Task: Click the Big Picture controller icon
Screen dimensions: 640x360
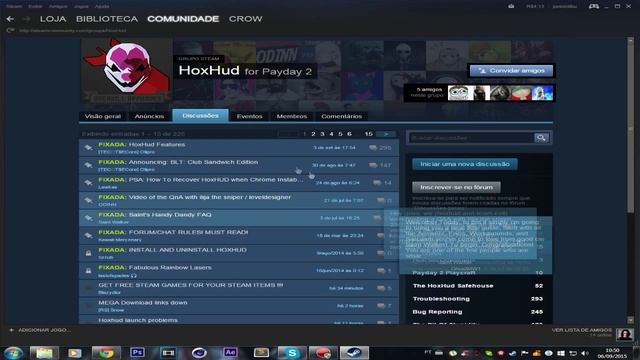Action: tap(594, 6)
